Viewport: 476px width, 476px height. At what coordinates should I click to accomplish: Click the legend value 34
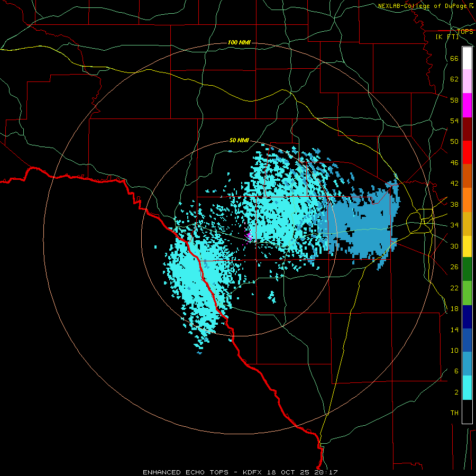pos(454,225)
